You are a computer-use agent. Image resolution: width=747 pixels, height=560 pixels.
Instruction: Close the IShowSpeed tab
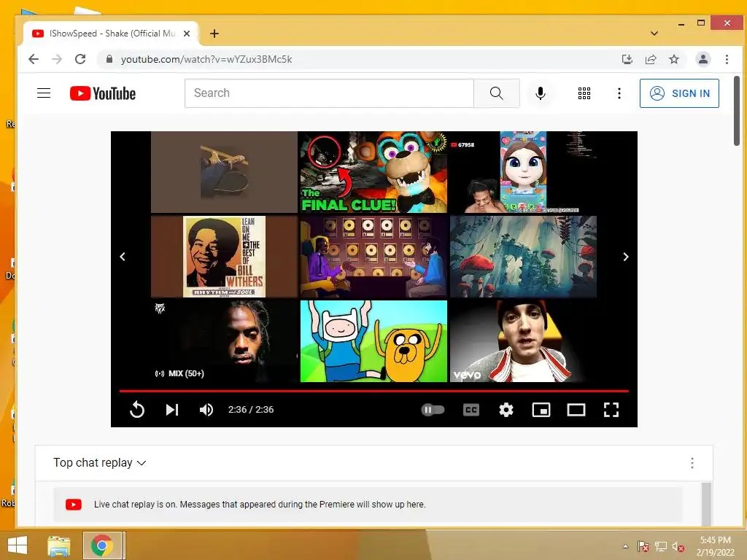point(187,34)
